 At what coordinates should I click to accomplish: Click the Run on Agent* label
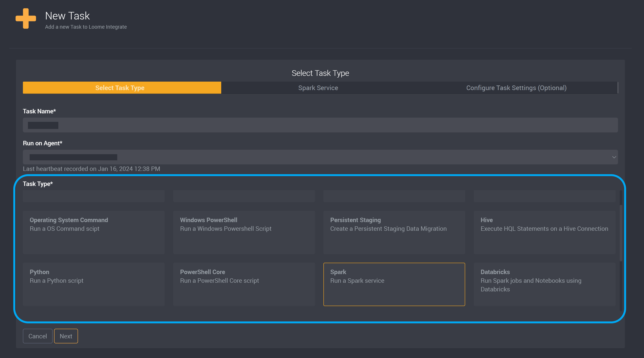click(x=43, y=143)
